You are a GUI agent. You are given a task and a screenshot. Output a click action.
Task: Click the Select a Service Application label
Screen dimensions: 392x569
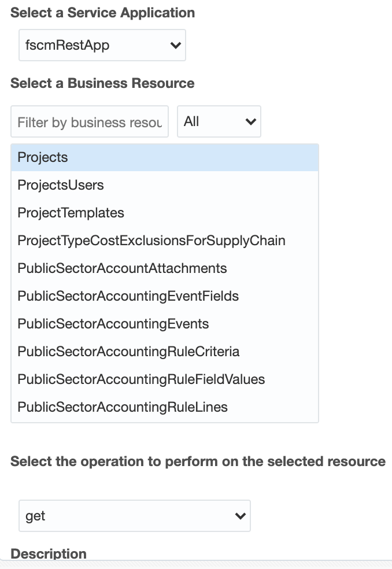(102, 13)
